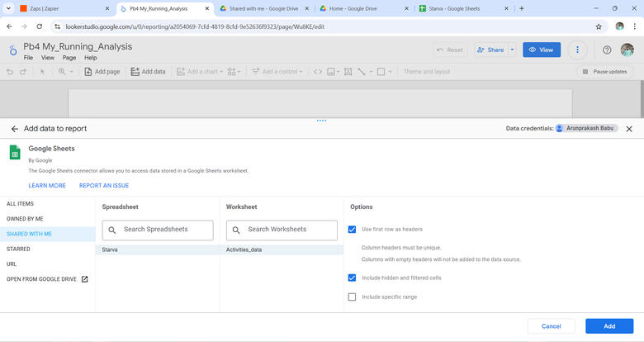Click the panel resize dots handle
Screen dimensions: 644x342
point(322,121)
